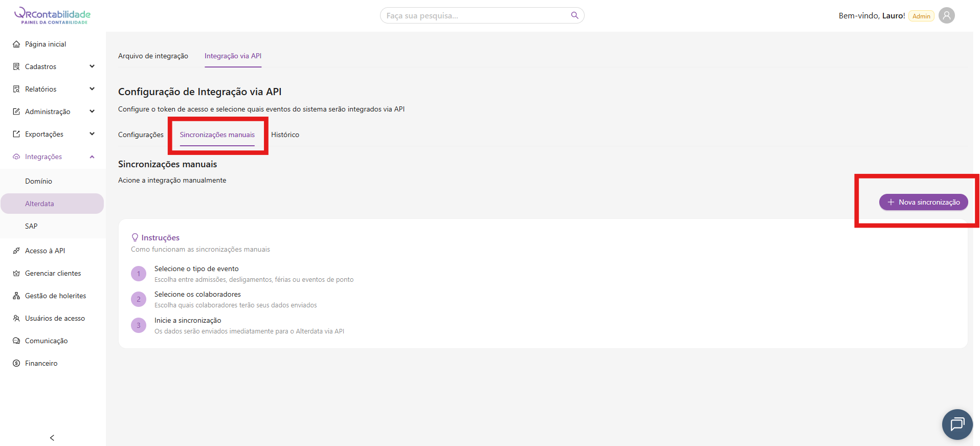Open the user profile avatar

point(946,15)
